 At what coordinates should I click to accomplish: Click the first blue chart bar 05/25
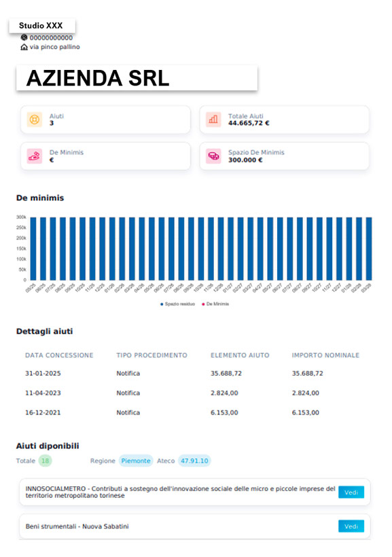coord(33,249)
